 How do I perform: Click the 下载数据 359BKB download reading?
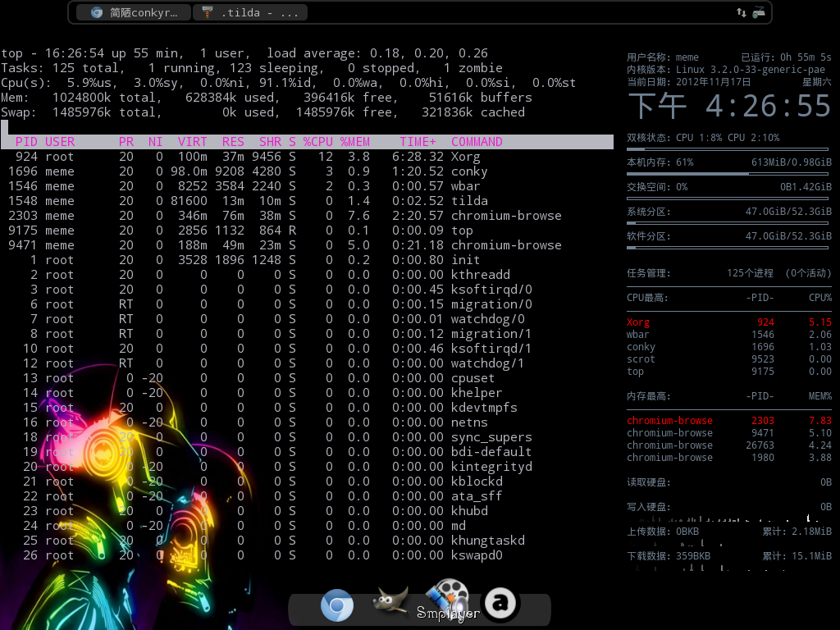coord(669,556)
